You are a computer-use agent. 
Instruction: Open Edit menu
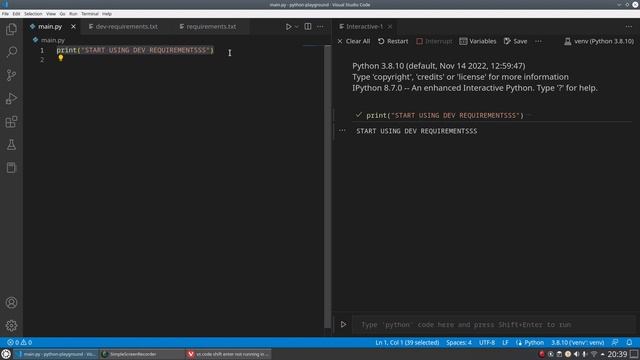click(16, 14)
